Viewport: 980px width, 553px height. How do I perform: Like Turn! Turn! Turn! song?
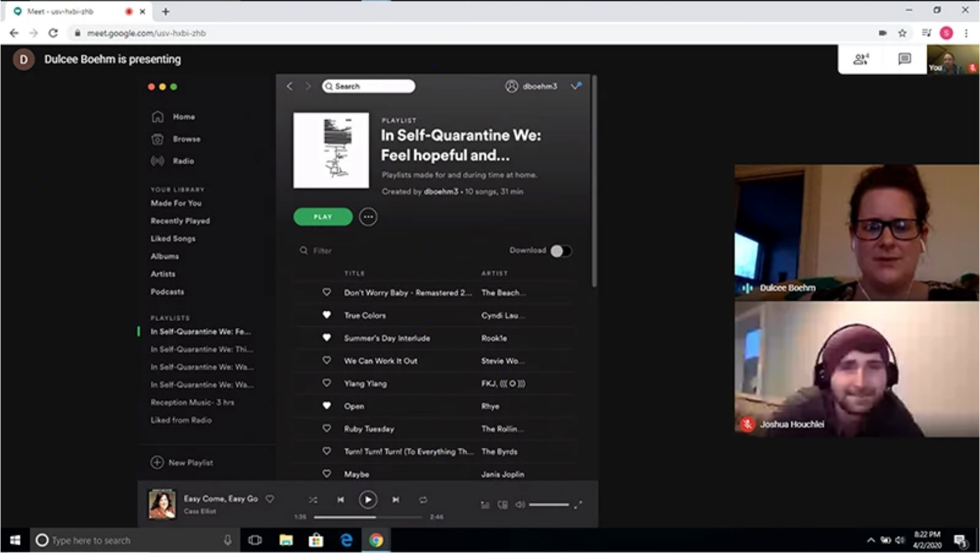click(326, 451)
